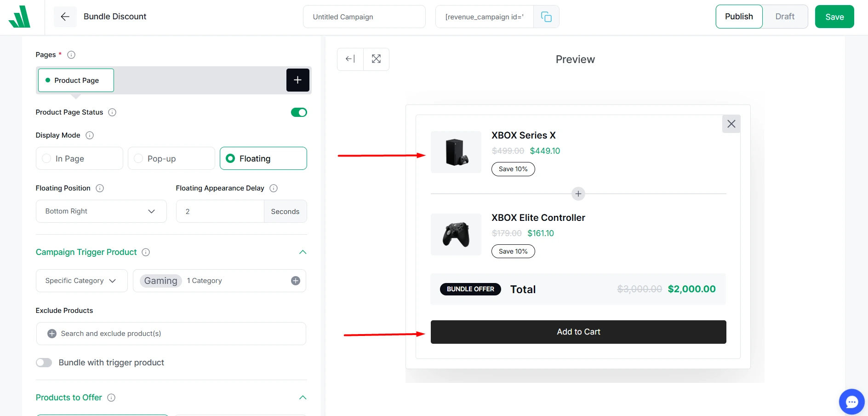Click the Preview heading
Viewport: 868px width, 416px height.
click(575, 59)
